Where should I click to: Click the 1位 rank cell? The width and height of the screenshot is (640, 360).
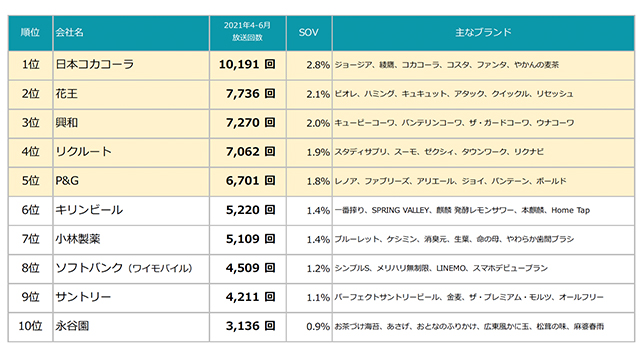[31, 64]
